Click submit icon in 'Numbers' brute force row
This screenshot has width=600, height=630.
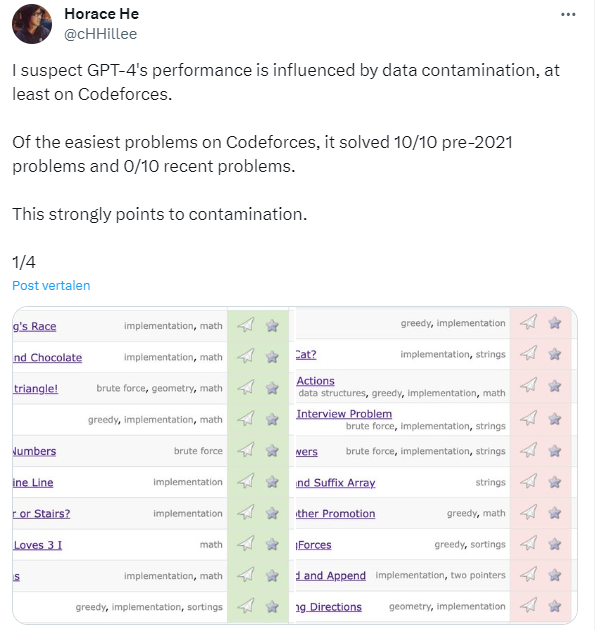(245, 450)
